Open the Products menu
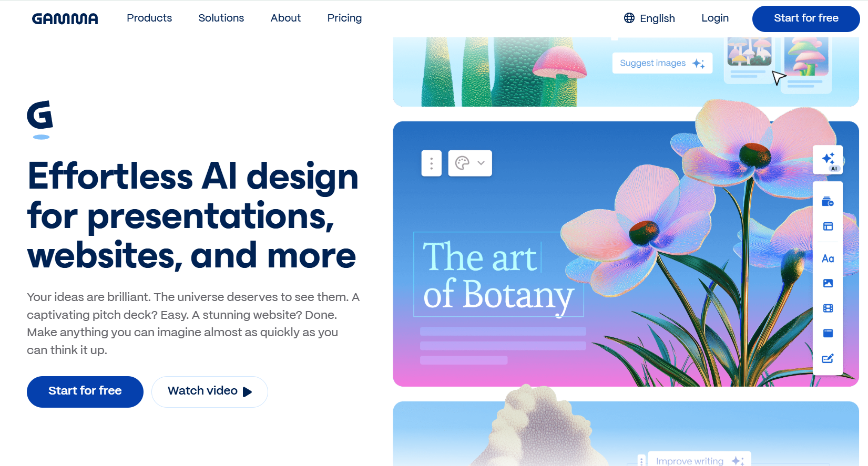The image size is (868, 466). pos(149,18)
